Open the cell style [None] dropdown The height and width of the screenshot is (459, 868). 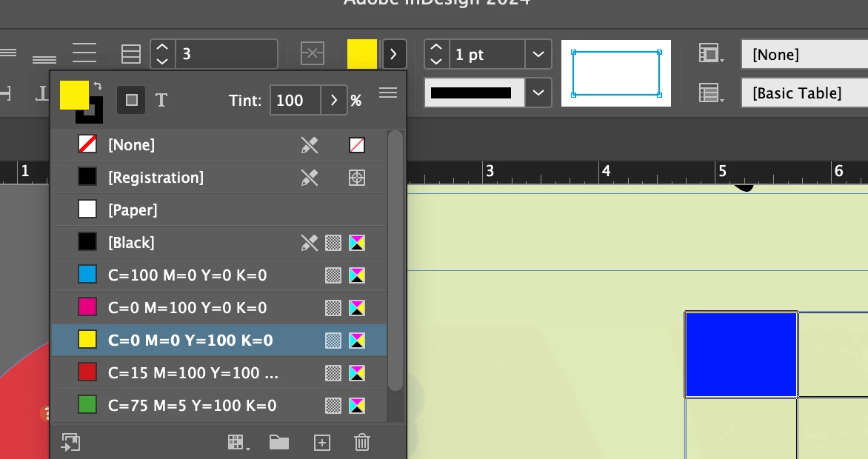[x=804, y=54]
